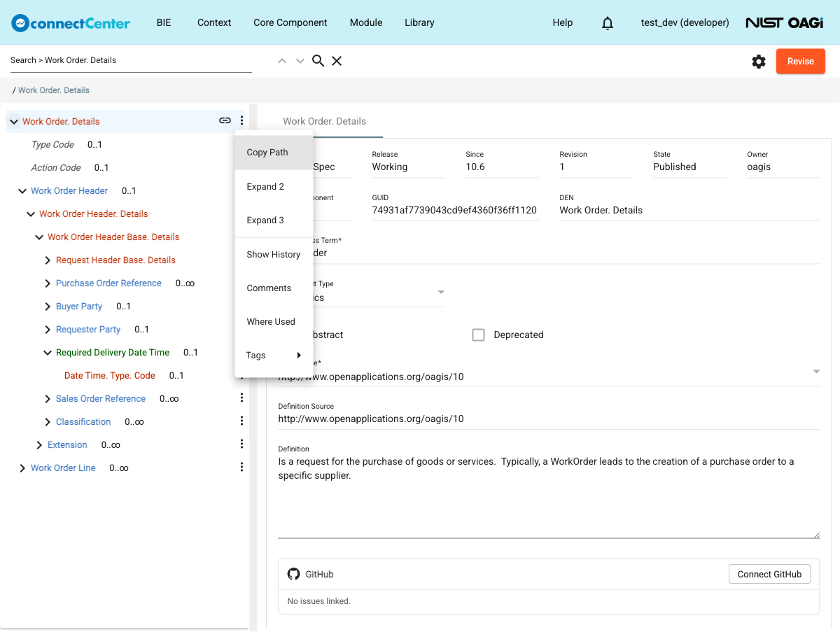Choose Where Used from the context menu

coord(274,322)
